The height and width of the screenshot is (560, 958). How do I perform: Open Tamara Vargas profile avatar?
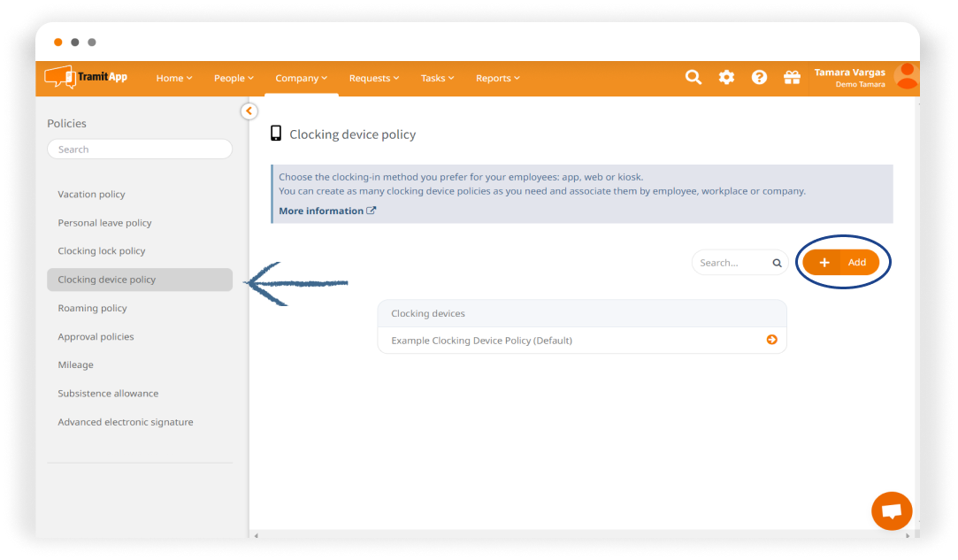906,77
